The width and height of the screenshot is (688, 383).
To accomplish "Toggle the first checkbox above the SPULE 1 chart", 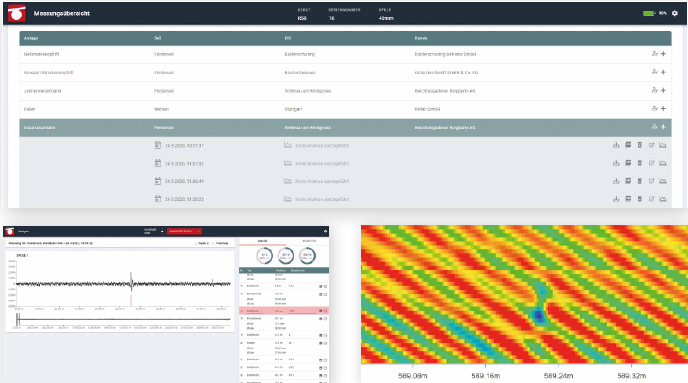I will (x=195, y=243).
